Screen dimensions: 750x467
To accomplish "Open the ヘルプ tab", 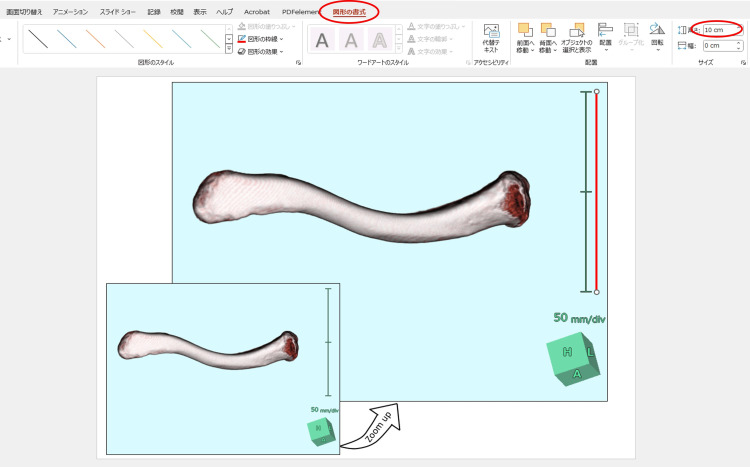I will click(x=224, y=12).
